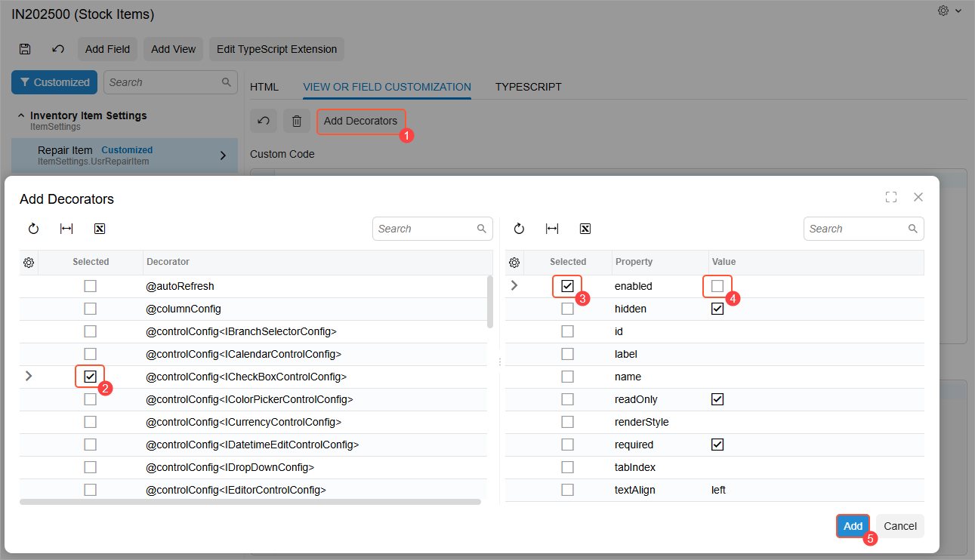
Task: Click Edit TypeScript Extension button
Action: click(x=276, y=49)
